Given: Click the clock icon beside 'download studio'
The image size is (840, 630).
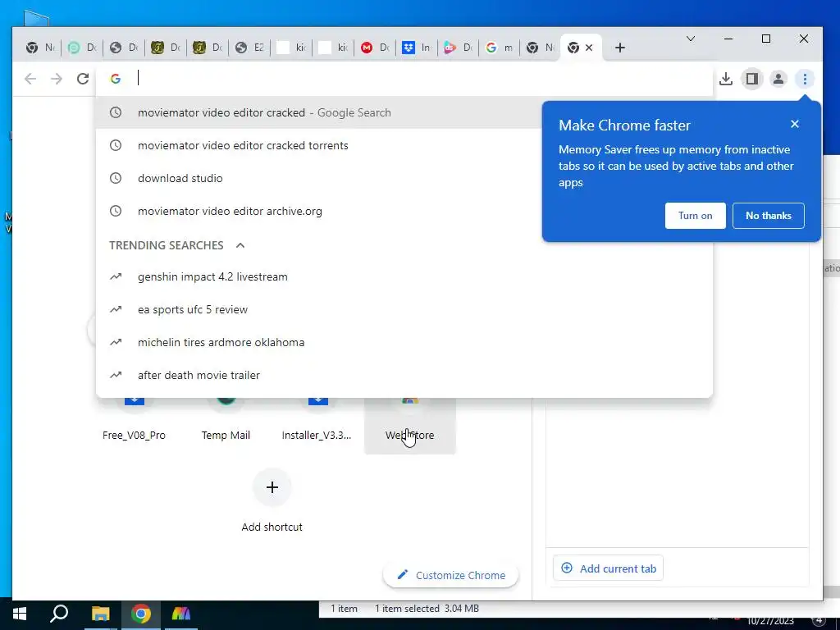Looking at the screenshot, I should click(116, 178).
